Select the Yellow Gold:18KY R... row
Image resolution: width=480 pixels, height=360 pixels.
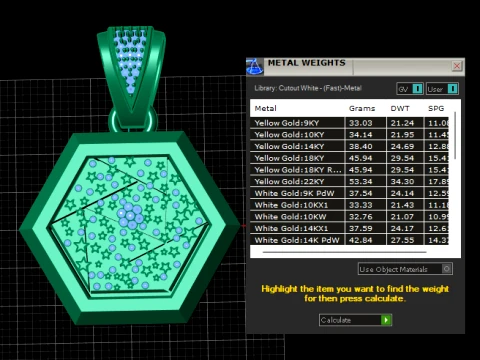349,170
